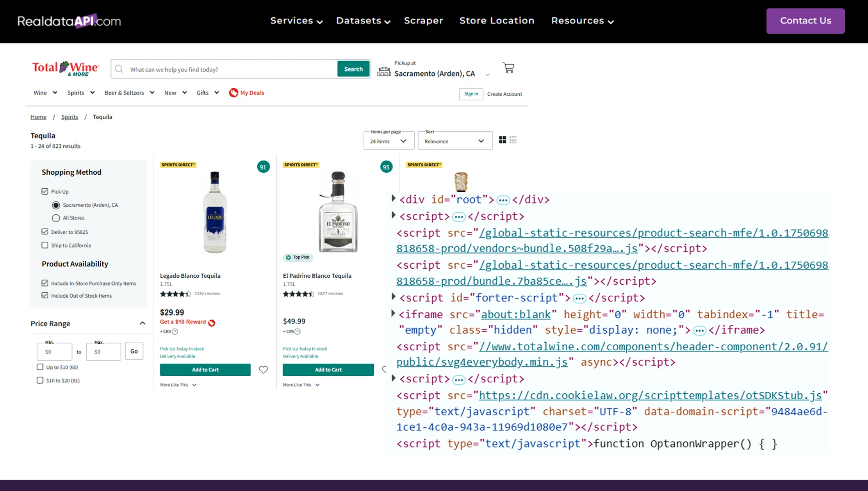Click the Max price input field

click(x=103, y=352)
